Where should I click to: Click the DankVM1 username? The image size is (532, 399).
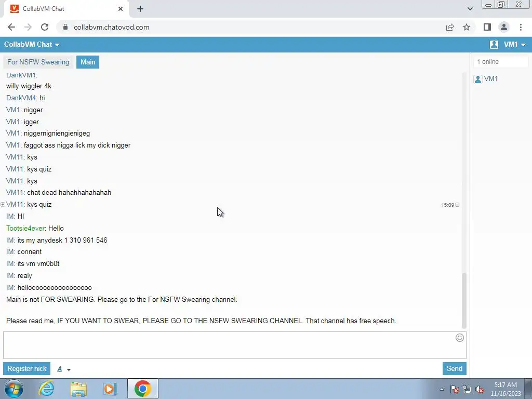[x=21, y=75]
